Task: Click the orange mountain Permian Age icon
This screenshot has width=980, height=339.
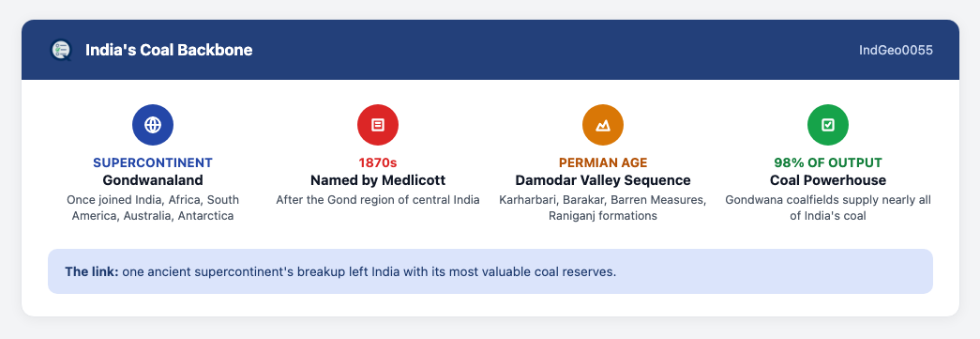Action: (602, 125)
